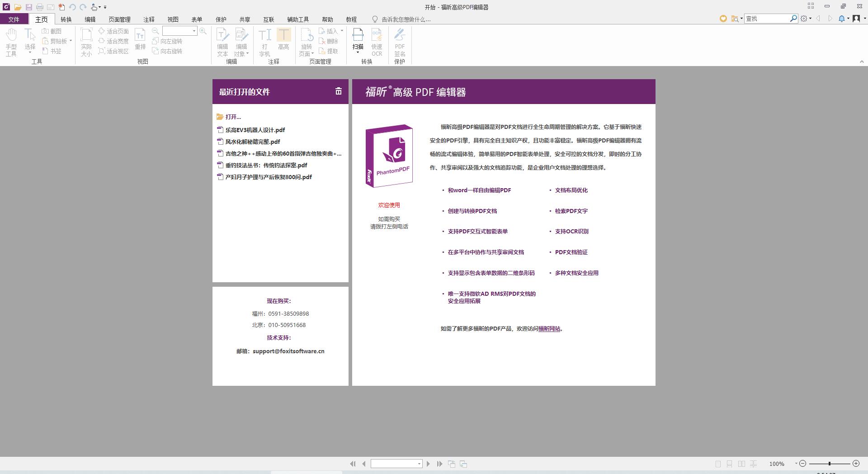Click the PDF签名 sign tool
The width and height of the screenshot is (868, 474).
click(x=400, y=42)
